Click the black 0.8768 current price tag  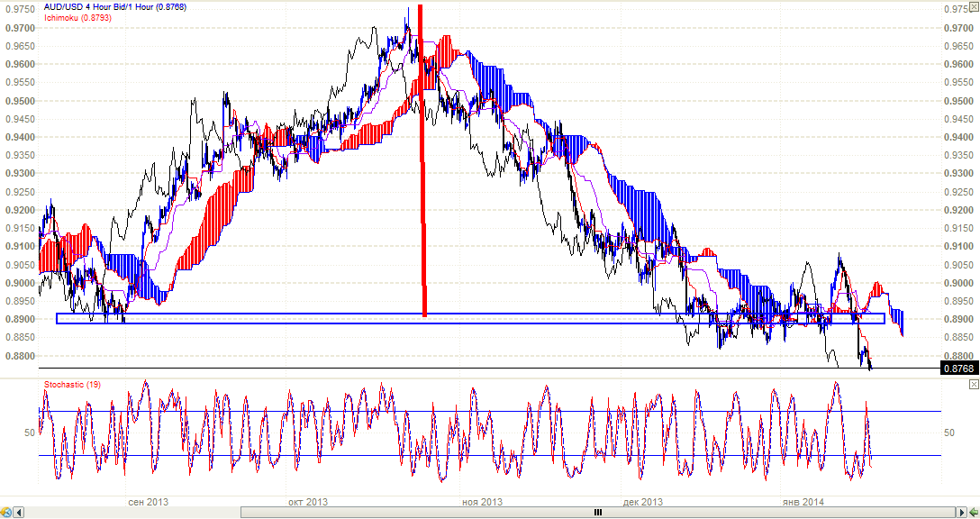[957, 368]
